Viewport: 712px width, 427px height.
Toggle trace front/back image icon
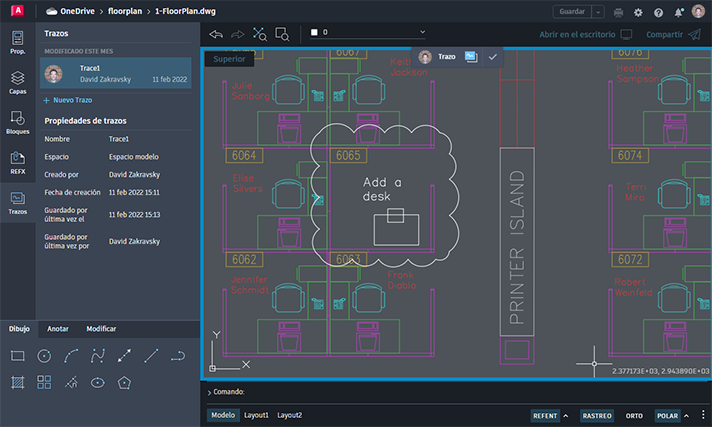(x=471, y=57)
